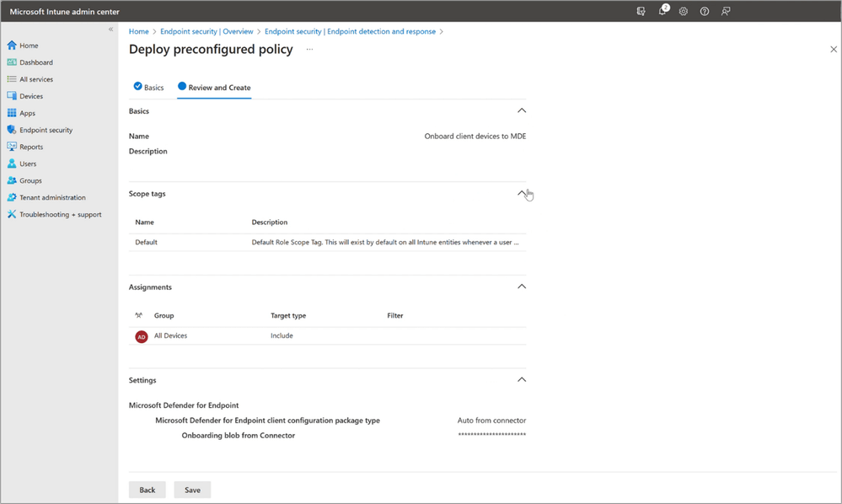Collapse the Settings section
Viewport: 842px width, 504px height.
tap(522, 379)
